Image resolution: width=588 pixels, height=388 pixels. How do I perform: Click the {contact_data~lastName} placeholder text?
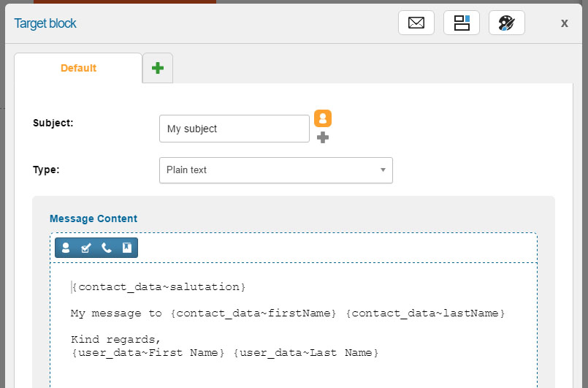point(426,313)
